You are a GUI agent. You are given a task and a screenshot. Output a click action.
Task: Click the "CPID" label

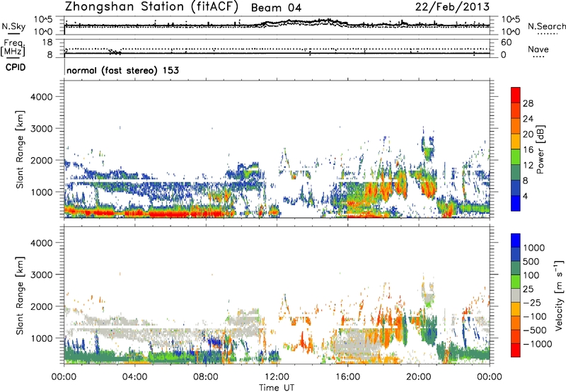click(x=16, y=67)
